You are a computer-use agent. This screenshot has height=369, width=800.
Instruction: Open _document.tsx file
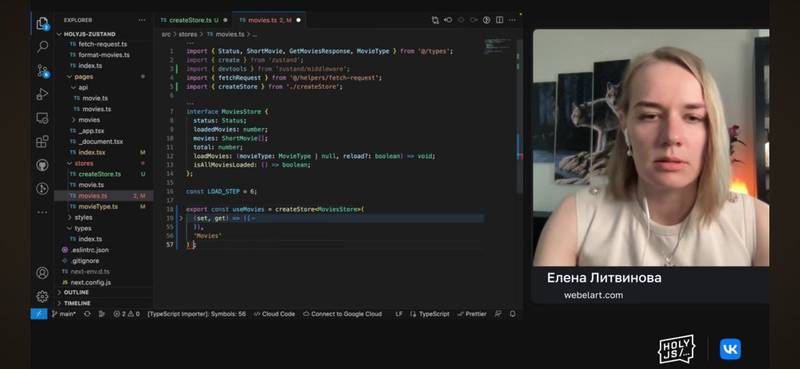(x=101, y=141)
